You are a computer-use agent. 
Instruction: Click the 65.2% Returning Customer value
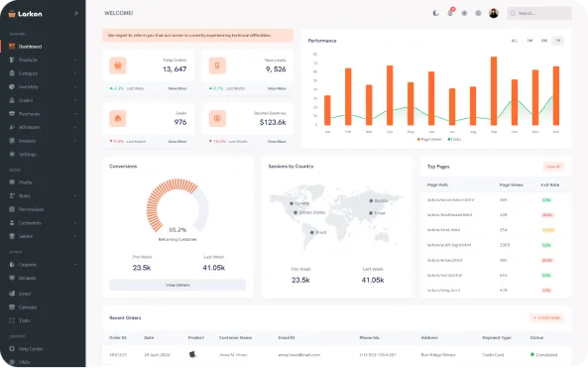177,229
